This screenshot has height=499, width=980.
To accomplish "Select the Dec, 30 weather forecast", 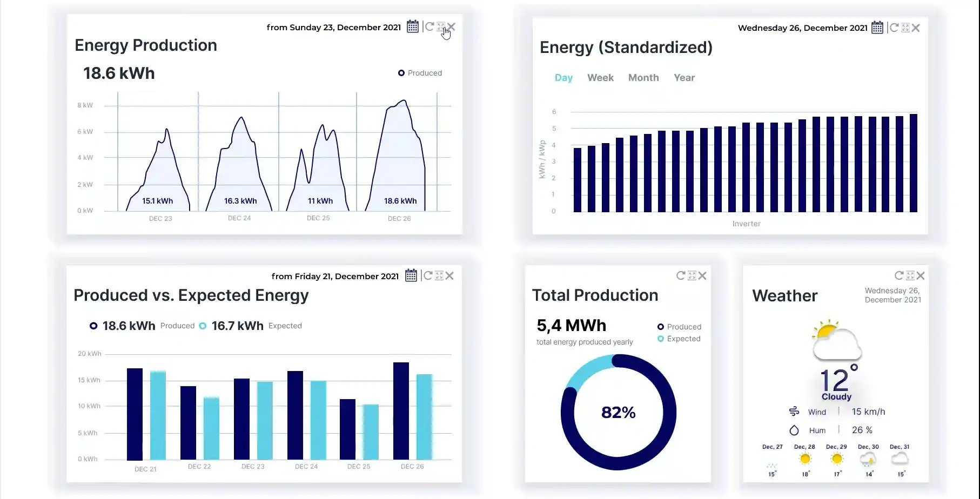I will point(868,459).
